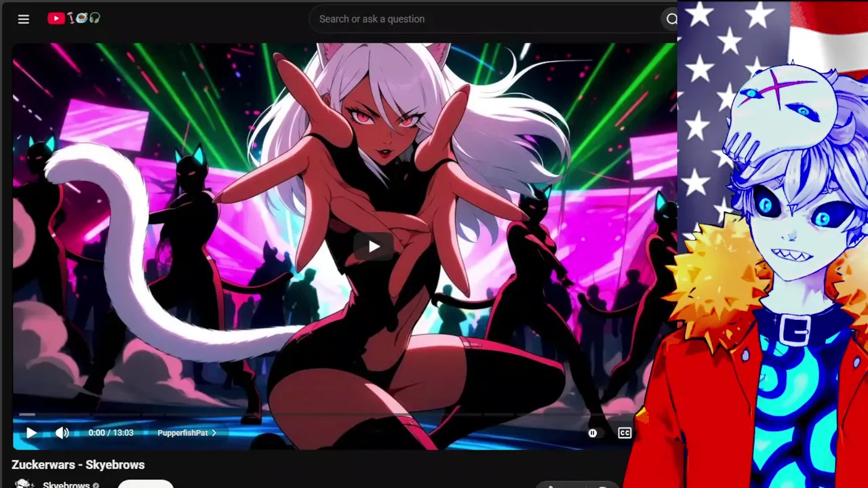
Task: Expand the PupperfishPat chapter chevron
Action: 214,433
